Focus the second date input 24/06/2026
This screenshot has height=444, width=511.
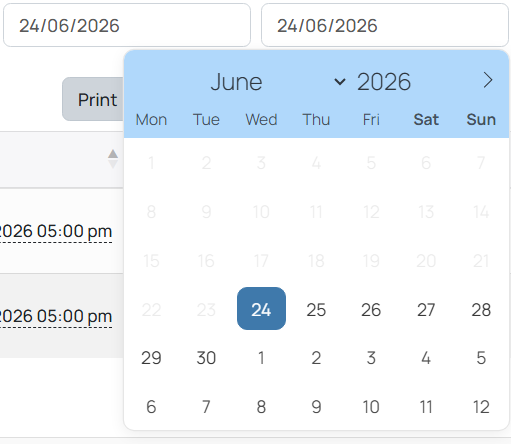[385, 25]
